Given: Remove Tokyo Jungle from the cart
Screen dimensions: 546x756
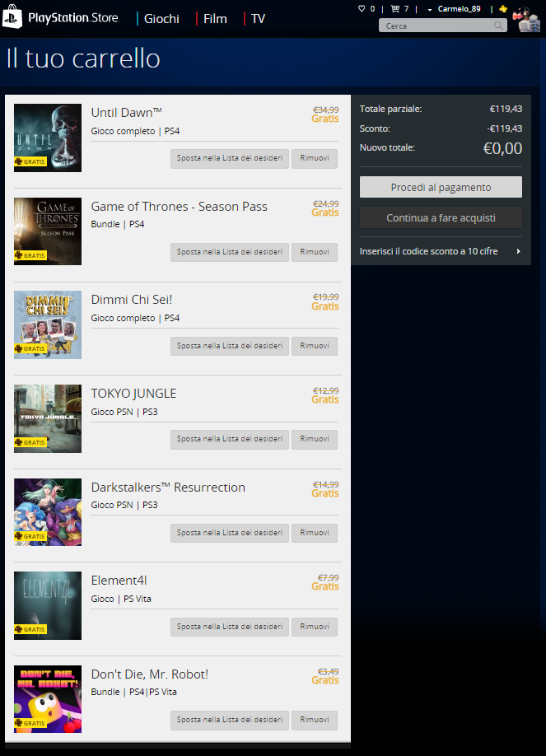Looking at the screenshot, I should coord(315,439).
